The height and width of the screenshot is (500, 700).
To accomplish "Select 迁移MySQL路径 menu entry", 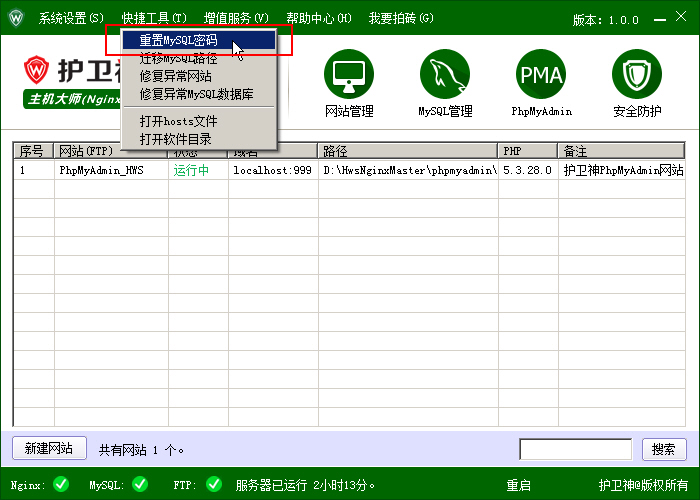I will pos(199,58).
